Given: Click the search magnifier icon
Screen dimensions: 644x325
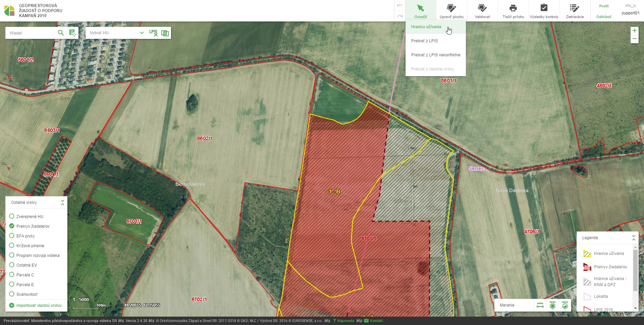Looking at the screenshot, I should 61,33.
